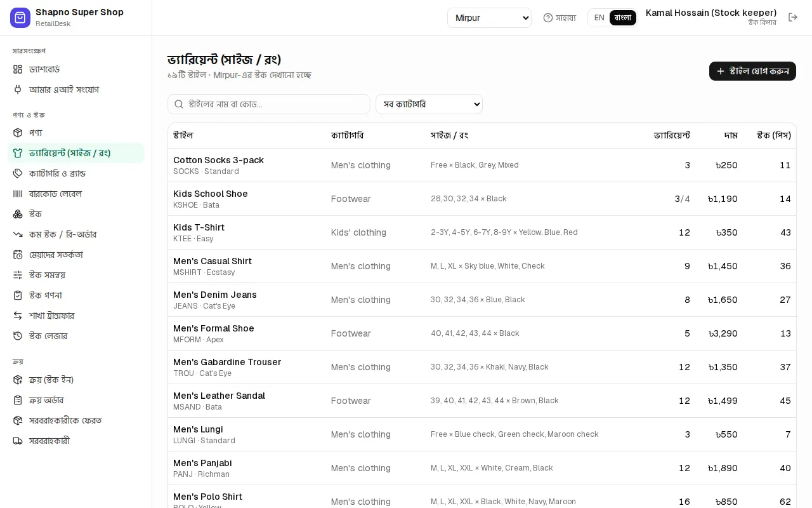Click the style name or code search field

coord(269,104)
